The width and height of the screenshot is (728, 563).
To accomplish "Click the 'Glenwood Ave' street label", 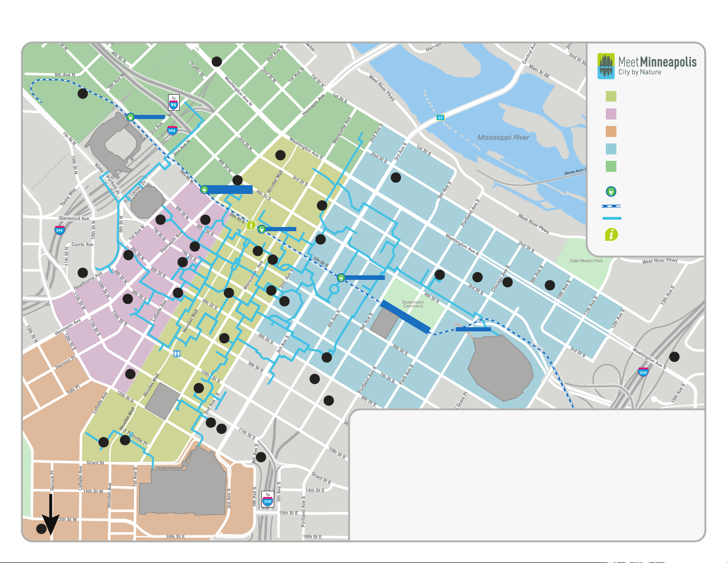I will pyautogui.click(x=74, y=218).
